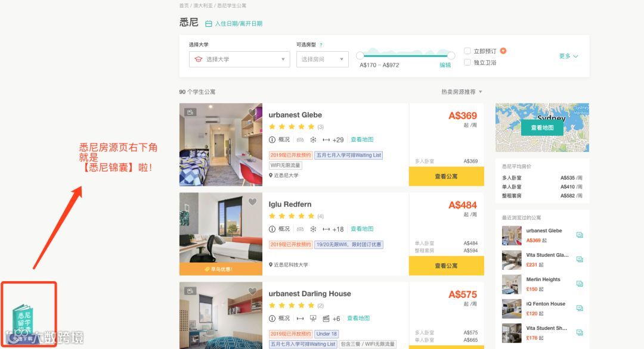Click Sydney student apartments breadcrumb
This screenshot has height=349, width=644.
pyautogui.click(x=231, y=6)
